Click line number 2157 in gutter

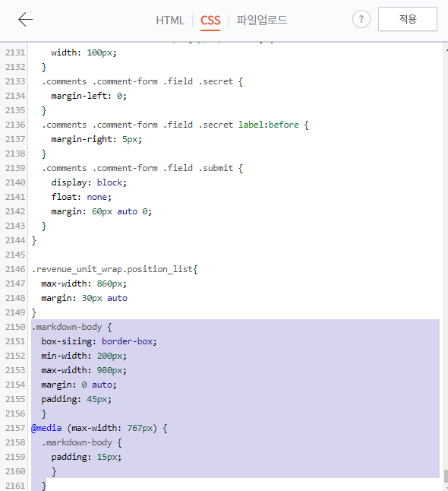[x=15, y=428]
